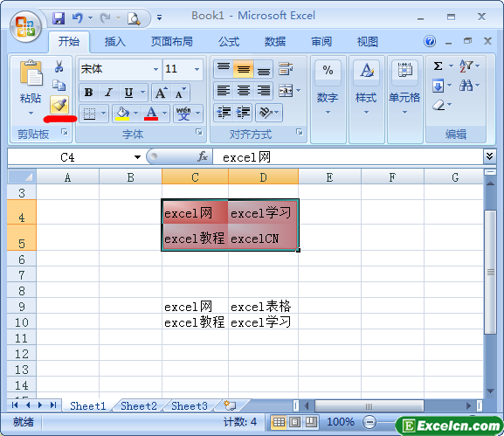The image size is (504, 436).
Task: Click the Format Painter brush icon
Action: [59, 105]
